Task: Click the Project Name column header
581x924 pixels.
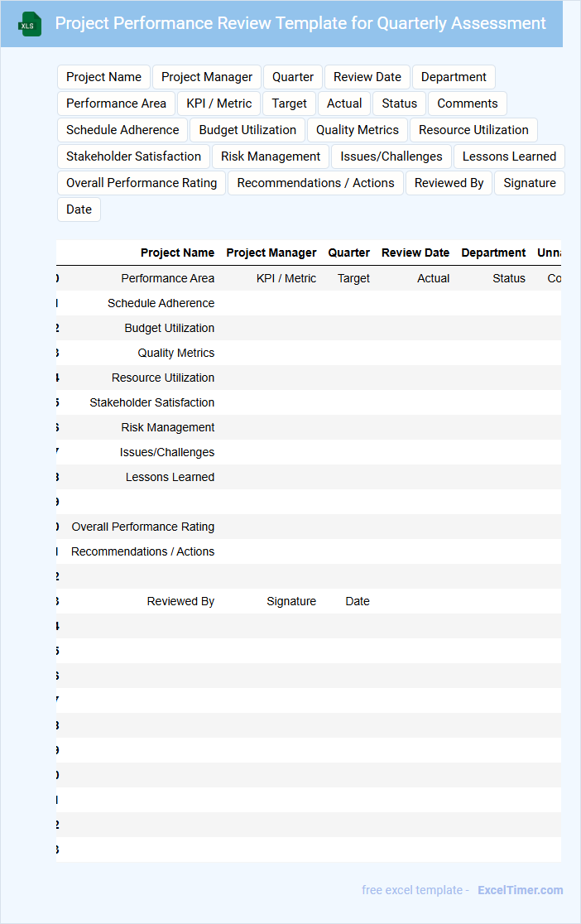Action: point(177,253)
